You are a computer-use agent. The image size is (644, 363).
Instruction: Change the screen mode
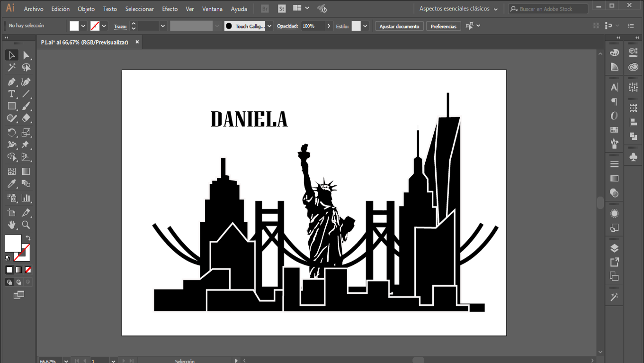pyautogui.click(x=18, y=295)
